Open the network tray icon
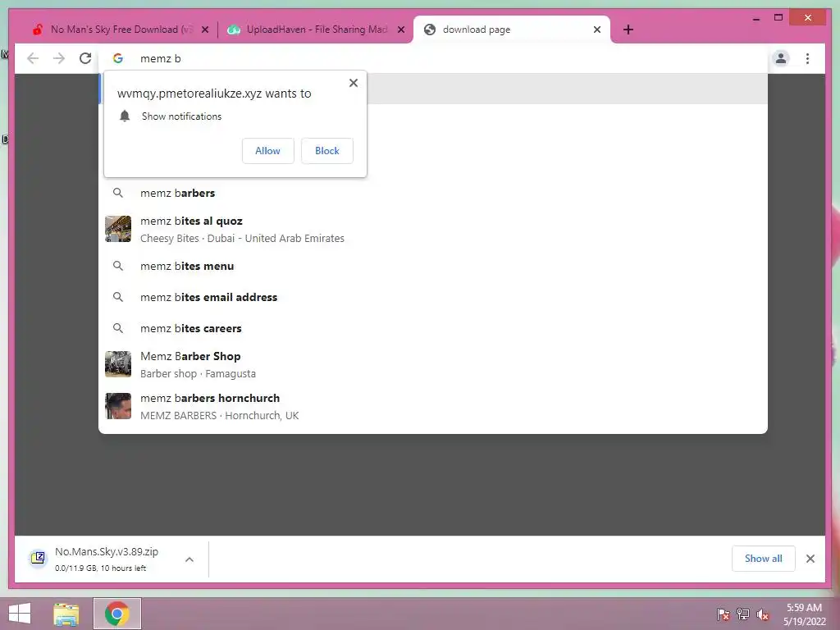This screenshot has width=840, height=630. [742, 614]
